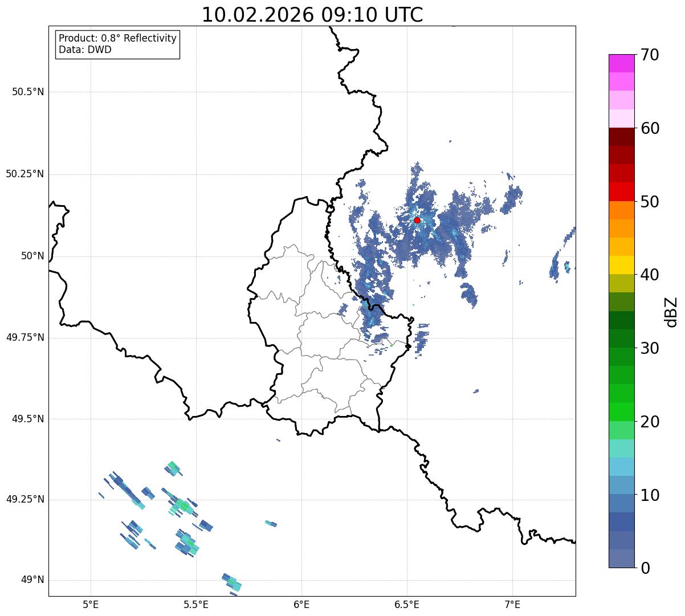Click the colorbar tick label 30
The width and height of the screenshot is (685, 616).
(650, 349)
